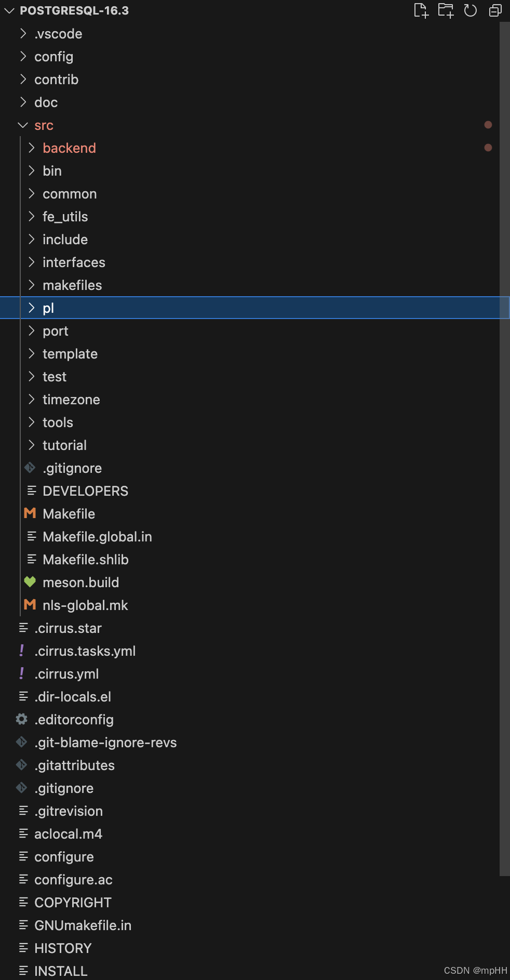Collapse all folders in Explorer
The width and height of the screenshot is (510, 980).
pyautogui.click(x=494, y=10)
